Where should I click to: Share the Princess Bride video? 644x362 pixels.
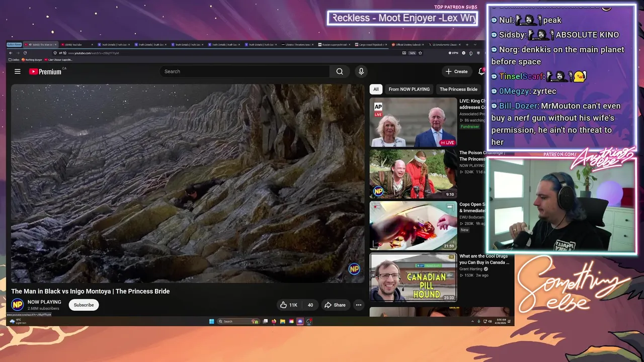point(335,305)
